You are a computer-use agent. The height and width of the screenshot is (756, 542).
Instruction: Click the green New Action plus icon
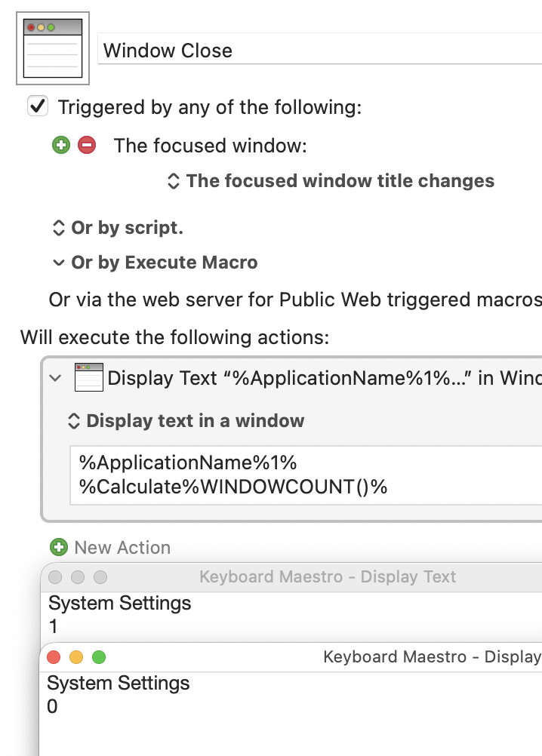(x=59, y=547)
